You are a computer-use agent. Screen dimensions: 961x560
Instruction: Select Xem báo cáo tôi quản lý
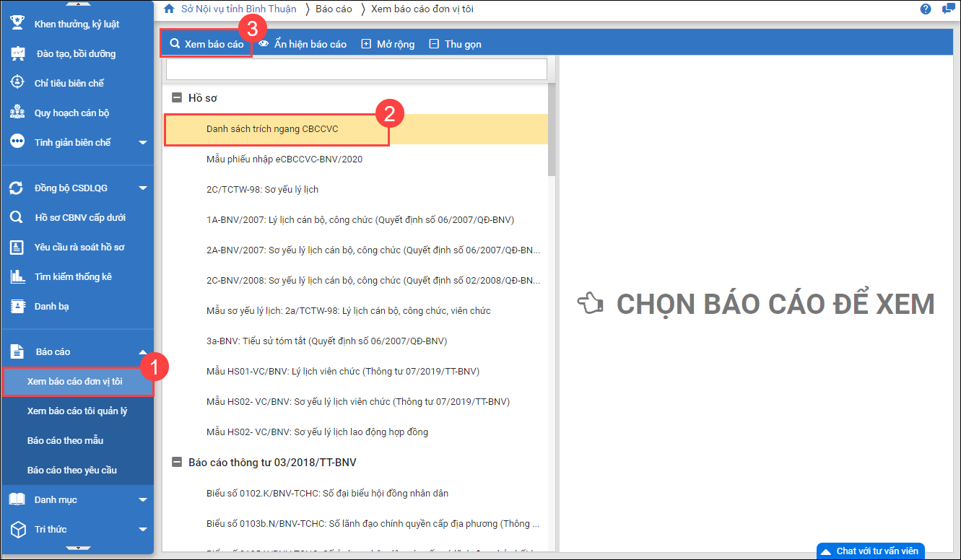point(77,411)
